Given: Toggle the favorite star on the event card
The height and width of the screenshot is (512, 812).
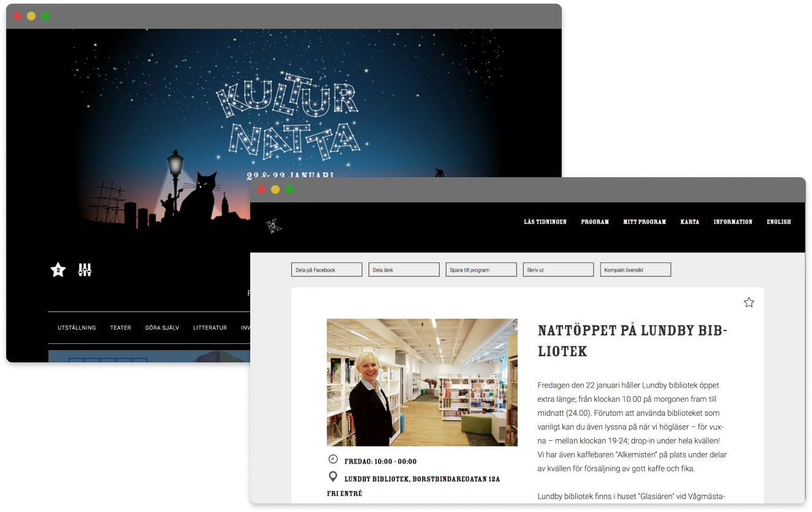Looking at the screenshot, I should tap(749, 302).
